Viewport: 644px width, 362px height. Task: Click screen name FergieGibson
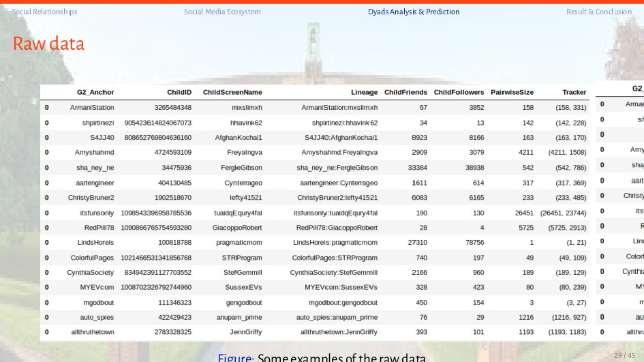click(241, 167)
